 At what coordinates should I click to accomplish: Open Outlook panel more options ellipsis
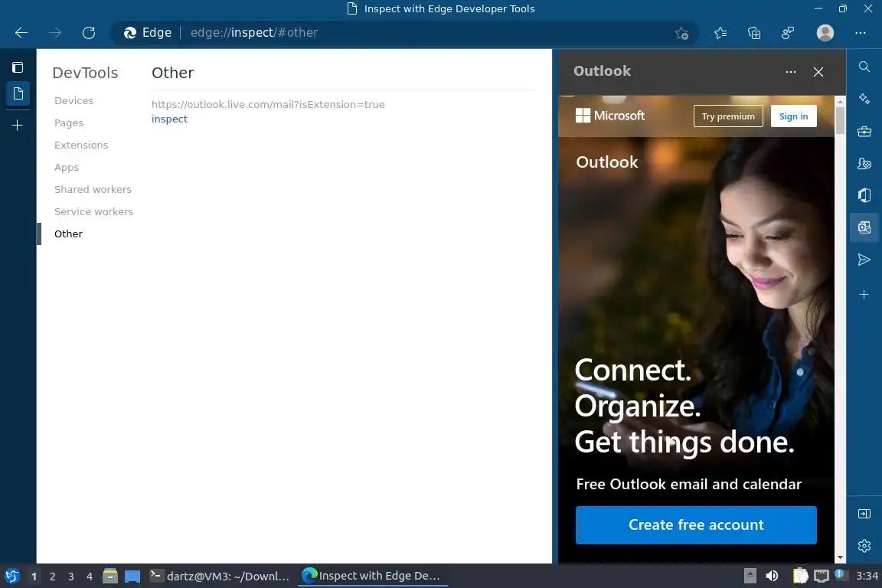[791, 72]
